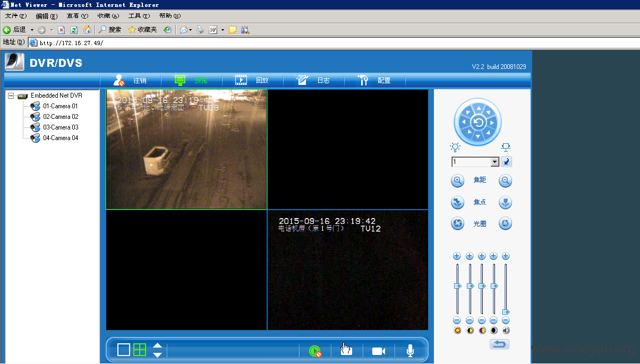Open the 文件 menu

pos(16,16)
